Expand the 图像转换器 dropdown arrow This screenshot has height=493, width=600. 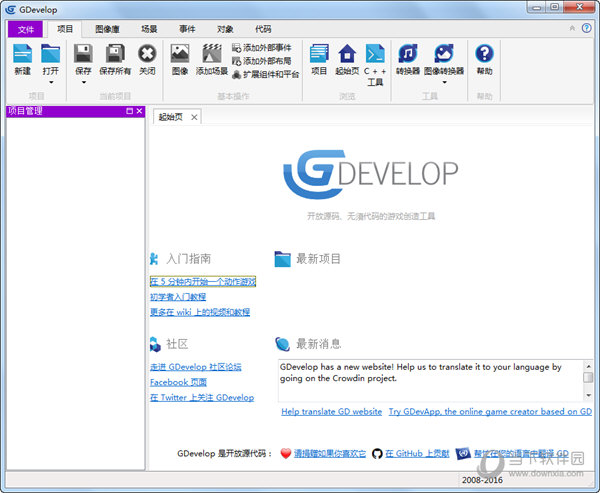[444, 82]
